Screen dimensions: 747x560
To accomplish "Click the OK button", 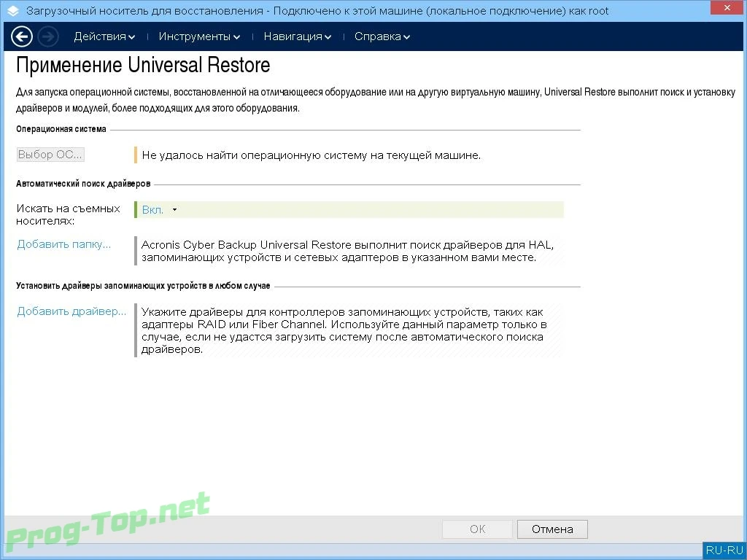I will point(477,529).
